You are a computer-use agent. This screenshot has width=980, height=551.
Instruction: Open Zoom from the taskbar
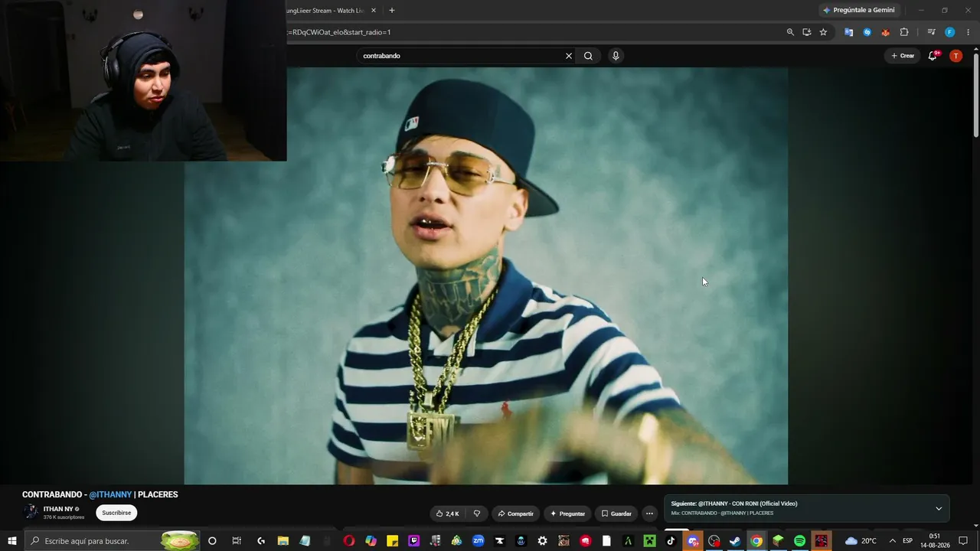(x=479, y=541)
